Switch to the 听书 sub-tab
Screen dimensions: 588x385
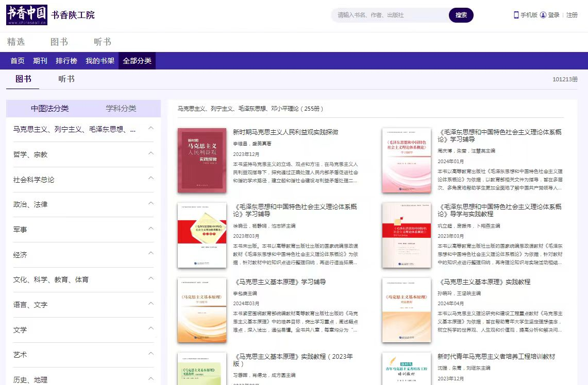point(66,79)
